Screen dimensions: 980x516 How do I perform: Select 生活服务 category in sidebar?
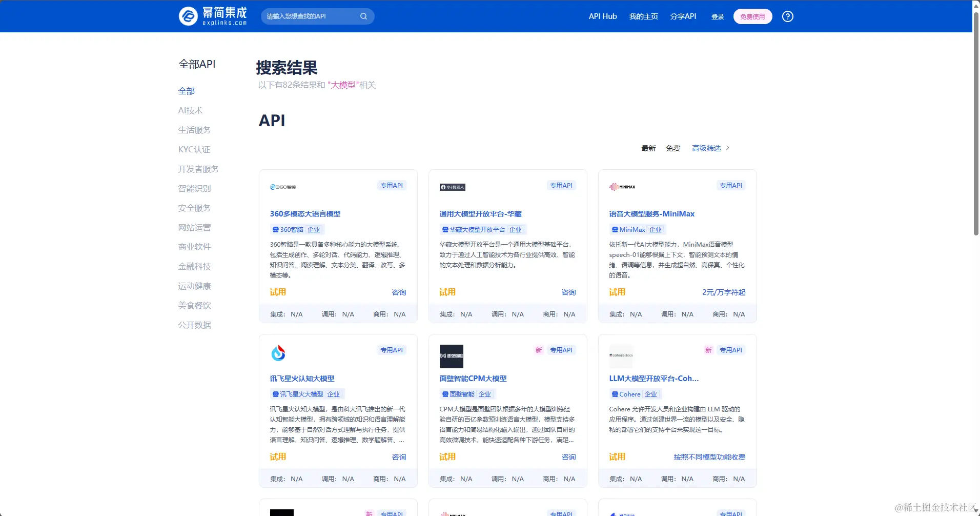pyautogui.click(x=194, y=130)
